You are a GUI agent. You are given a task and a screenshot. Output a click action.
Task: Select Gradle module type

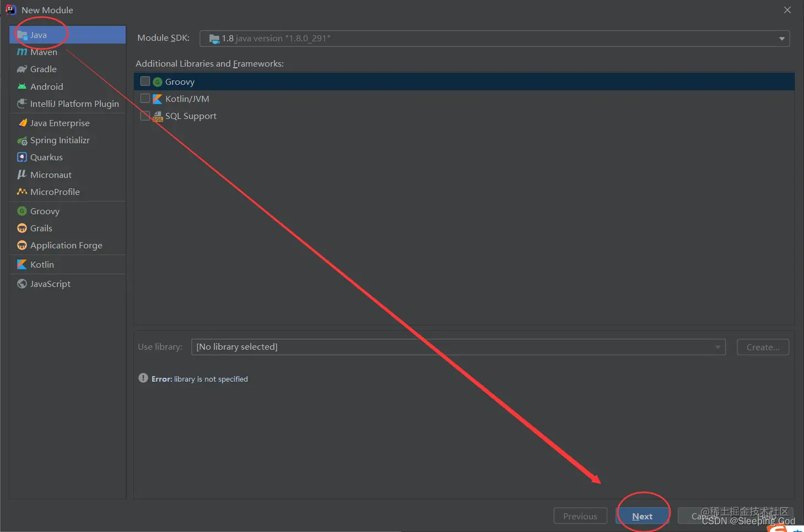pos(68,69)
